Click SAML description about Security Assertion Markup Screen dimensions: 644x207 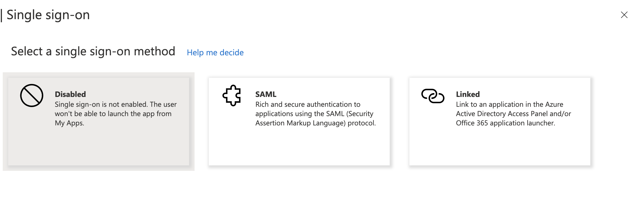(315, 114)
